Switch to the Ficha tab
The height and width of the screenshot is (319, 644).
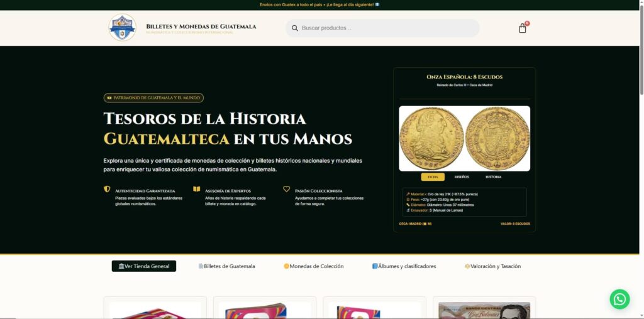click(433, 176)
